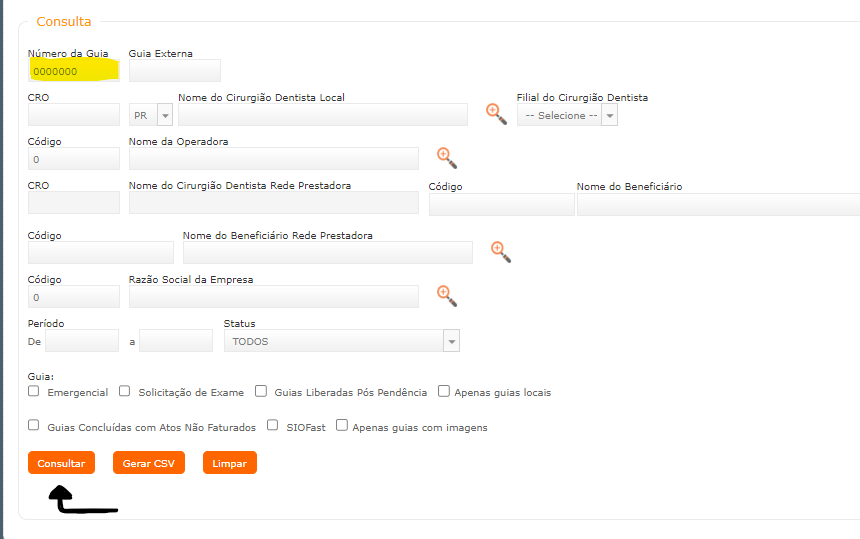Expand the Filial do Cirurgião Dentista dropdown
Image resolution: width=860 pixels, height=539 pixels.
(567, 115)
